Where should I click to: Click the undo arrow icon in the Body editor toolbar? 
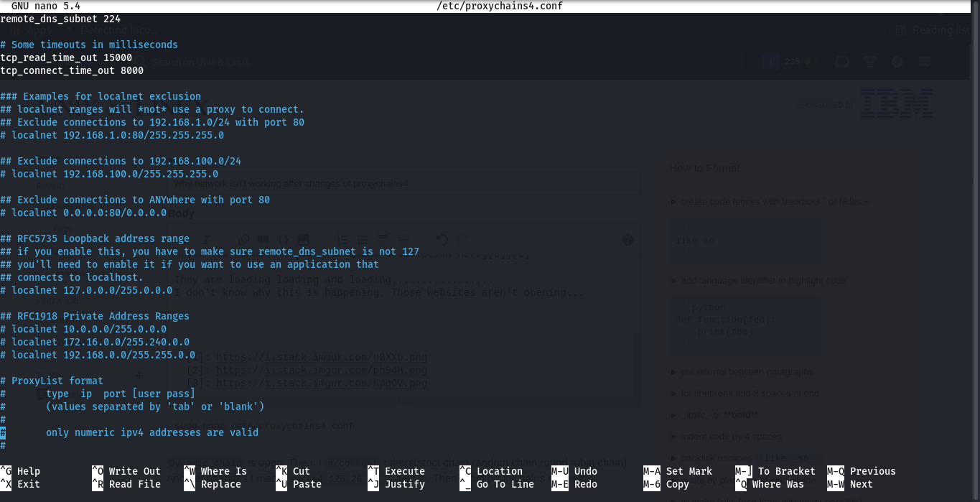442,240
